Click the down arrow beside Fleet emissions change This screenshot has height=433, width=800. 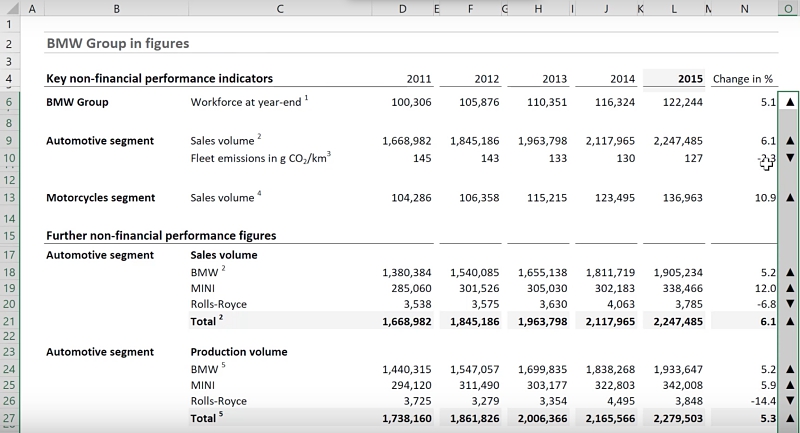pyautogui.click(x=790, y=158)
